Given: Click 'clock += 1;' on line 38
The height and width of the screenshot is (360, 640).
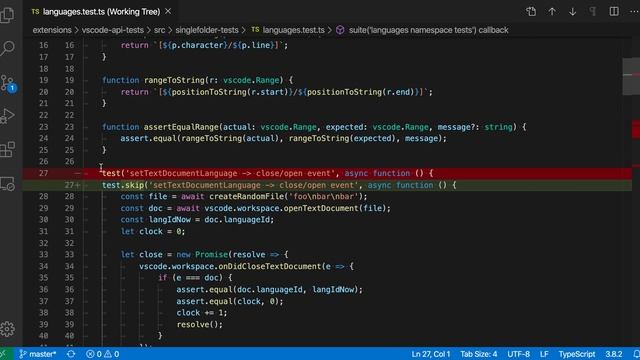Looking at the screenshot, I should (202, 313).
